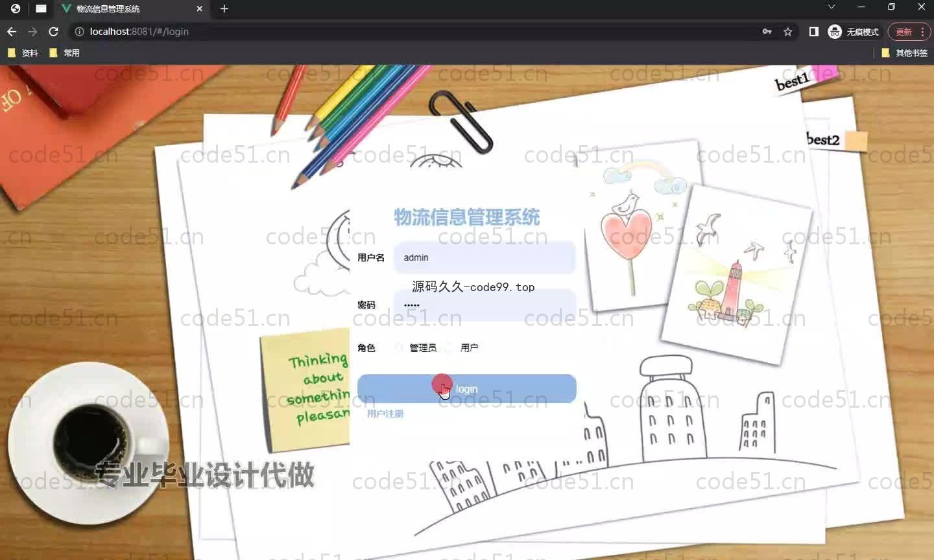Click the browser window icon at far left of tab strip
This screenshot has height=560, width=934.
click(x=16, y=8)
